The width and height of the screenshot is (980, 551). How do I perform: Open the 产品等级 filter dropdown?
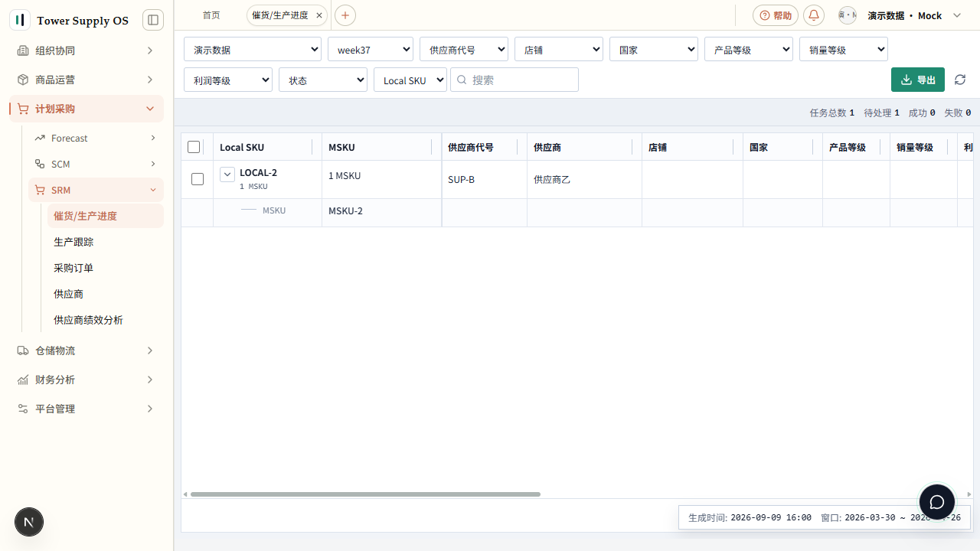[x=749, y=50]
